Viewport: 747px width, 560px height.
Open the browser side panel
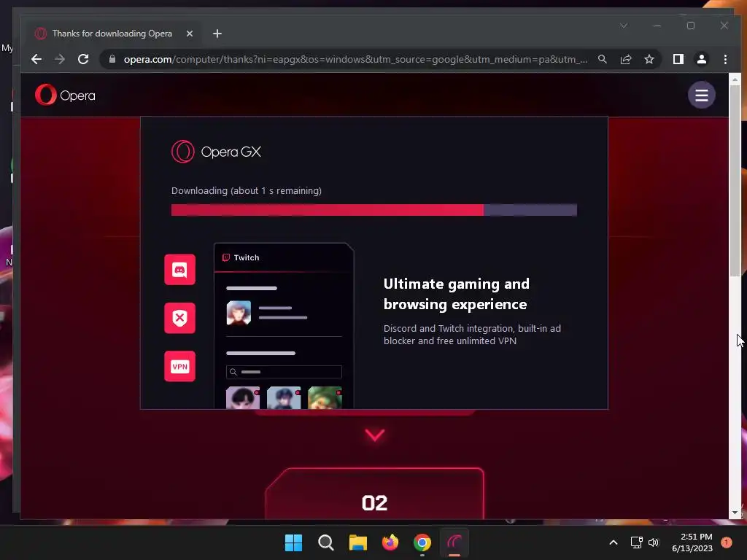[x=678, y=59]
